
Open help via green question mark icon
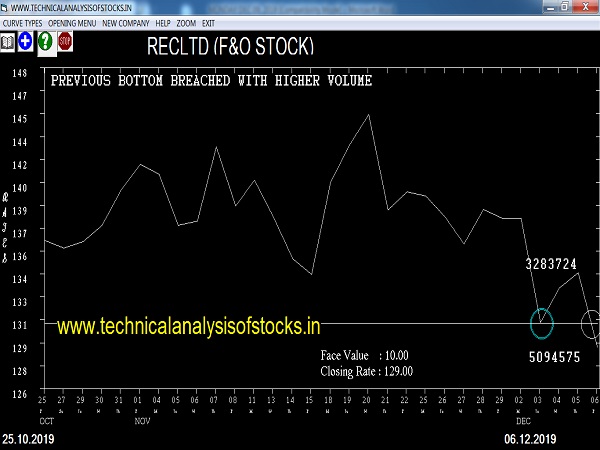tap(45, 43)
